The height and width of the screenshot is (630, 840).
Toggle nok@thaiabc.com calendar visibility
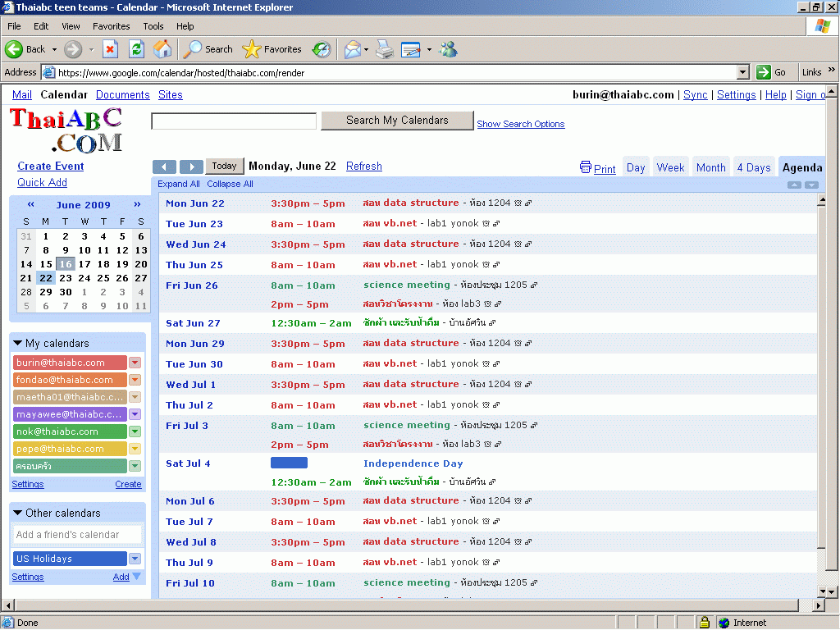[70, 431]
